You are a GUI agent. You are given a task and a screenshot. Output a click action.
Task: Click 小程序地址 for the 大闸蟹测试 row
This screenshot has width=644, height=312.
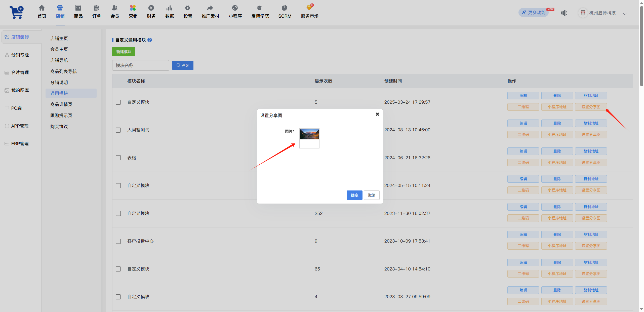[x=557, y=135]
